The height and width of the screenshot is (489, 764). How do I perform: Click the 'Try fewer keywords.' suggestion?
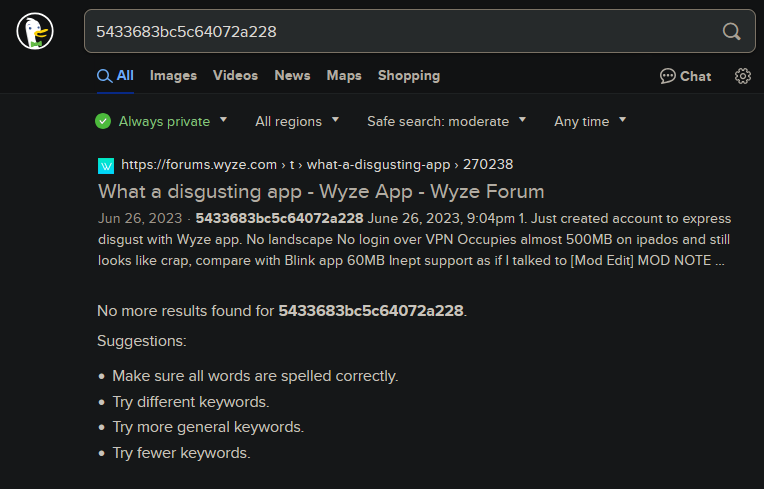181,453
